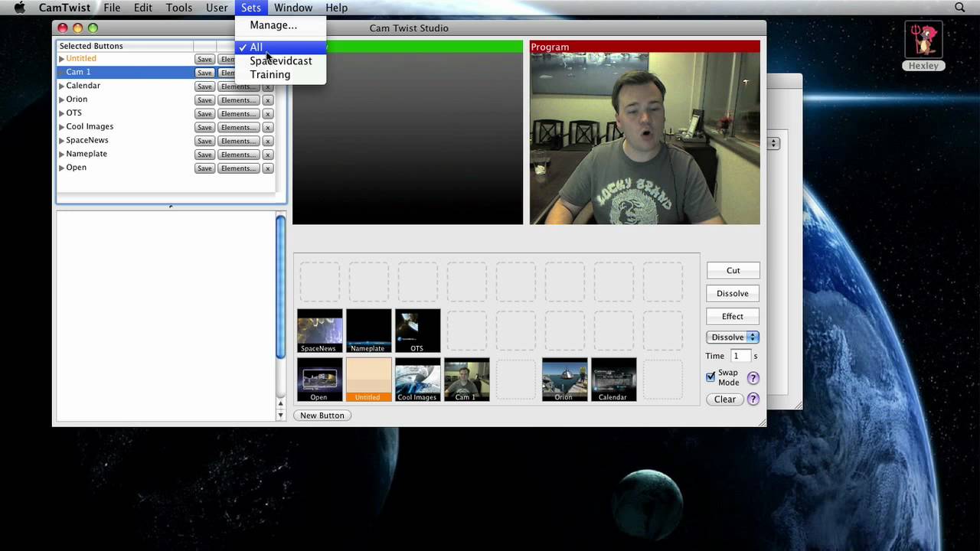Open Elements... for the Cool Images row
Viewport: 980px width, 551px height.
point(239,128)
